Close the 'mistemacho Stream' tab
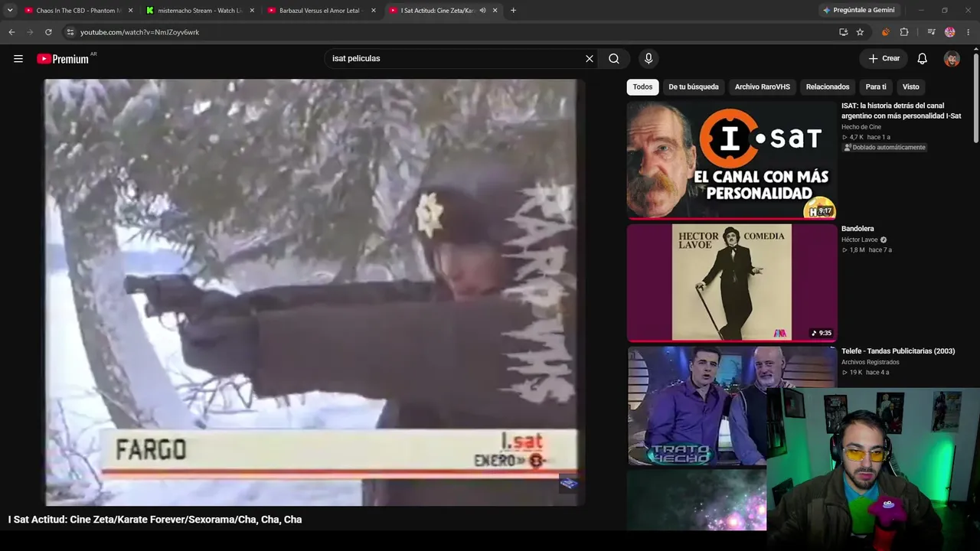980x551 pixels. tap(252, 11)
